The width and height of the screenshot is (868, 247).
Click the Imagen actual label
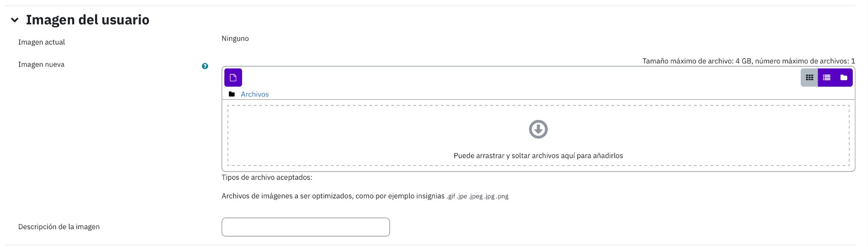click(x=42, y=42)
